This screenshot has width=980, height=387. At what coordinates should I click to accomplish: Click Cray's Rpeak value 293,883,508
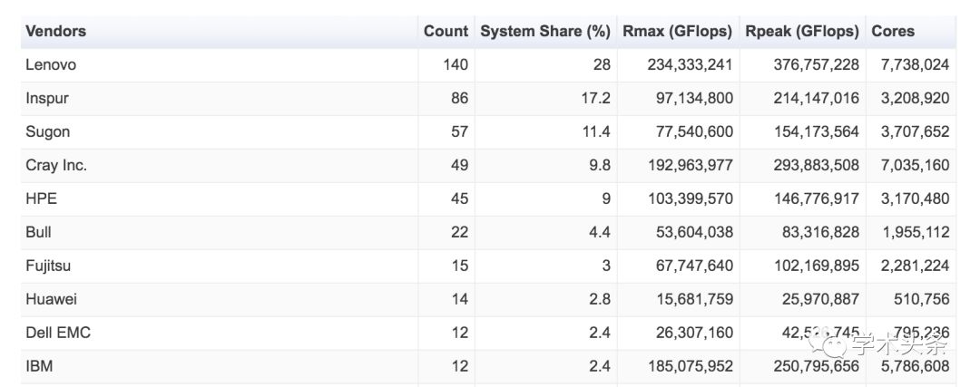816,166
